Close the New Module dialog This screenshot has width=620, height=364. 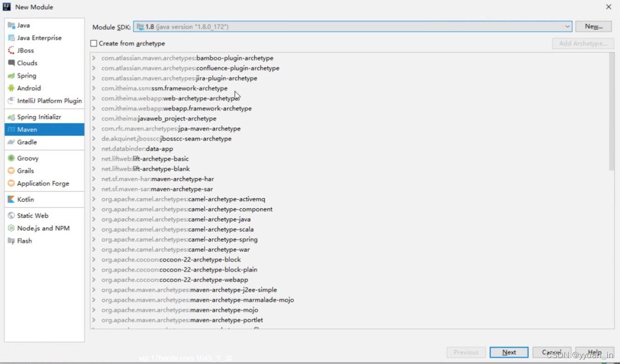609,7
